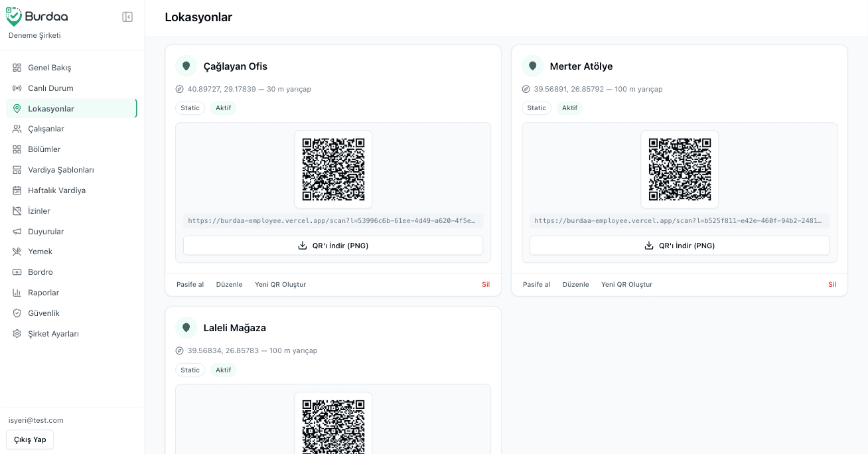Viewport: 868px width, 454px height.
Task: Generate new QR for Çağlayan Ofis
Action: click(x=281, y=285)
